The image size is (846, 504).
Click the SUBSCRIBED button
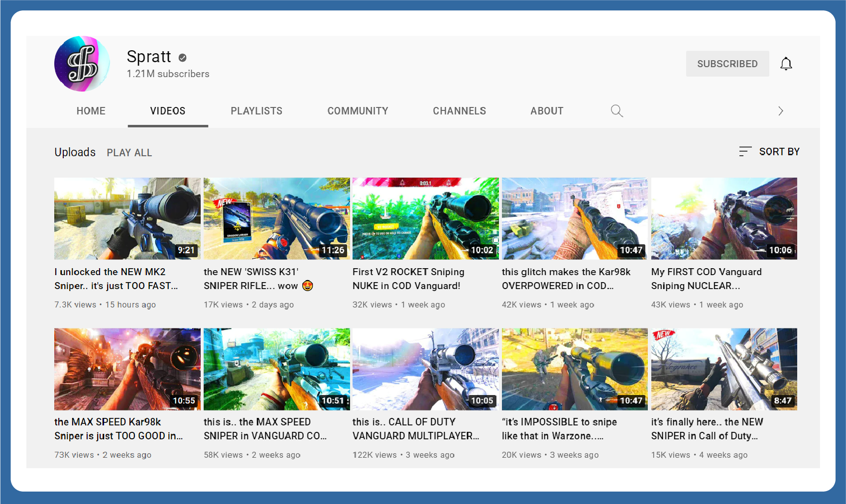pos(727,64)
